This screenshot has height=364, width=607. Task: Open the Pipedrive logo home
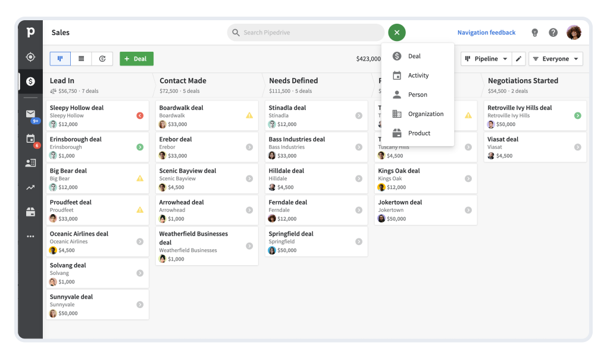coord(30,32)
